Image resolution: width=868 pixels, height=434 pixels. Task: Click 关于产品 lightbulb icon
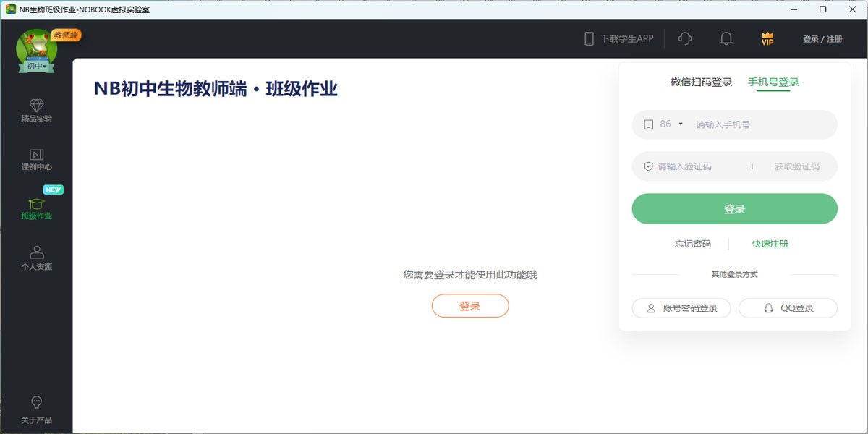36,403
